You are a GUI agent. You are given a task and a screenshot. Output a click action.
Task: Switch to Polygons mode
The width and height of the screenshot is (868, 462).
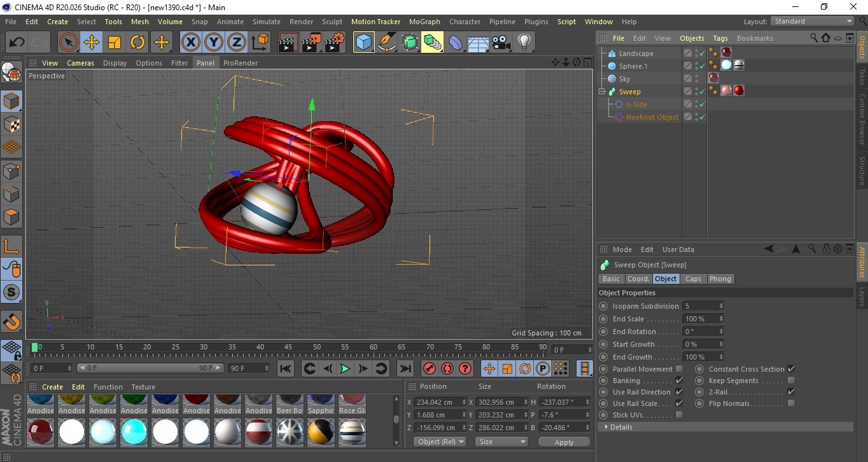pos(11,217)
